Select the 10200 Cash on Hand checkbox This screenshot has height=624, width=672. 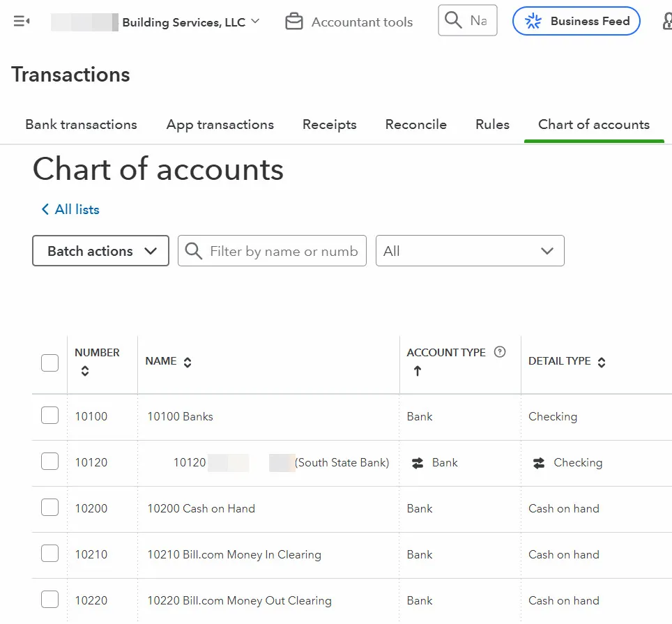coord(49,508)
